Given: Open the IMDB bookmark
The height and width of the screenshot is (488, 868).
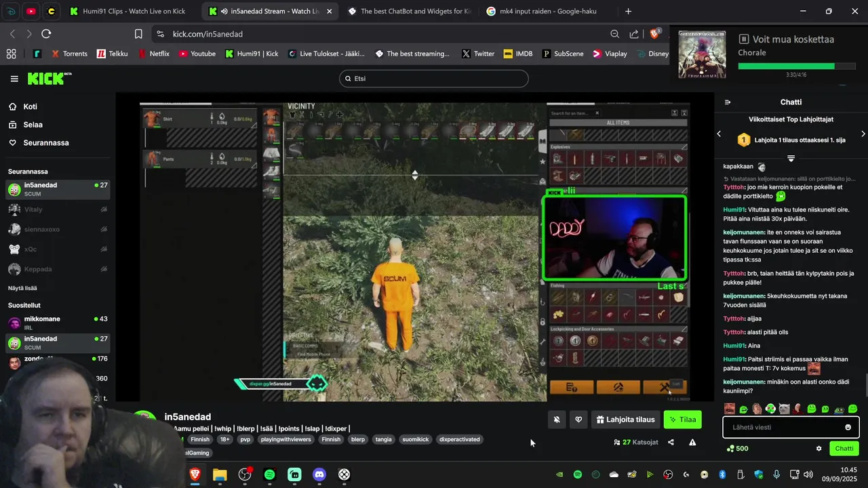Looking at the screenshot, I should tap(518, 54).
